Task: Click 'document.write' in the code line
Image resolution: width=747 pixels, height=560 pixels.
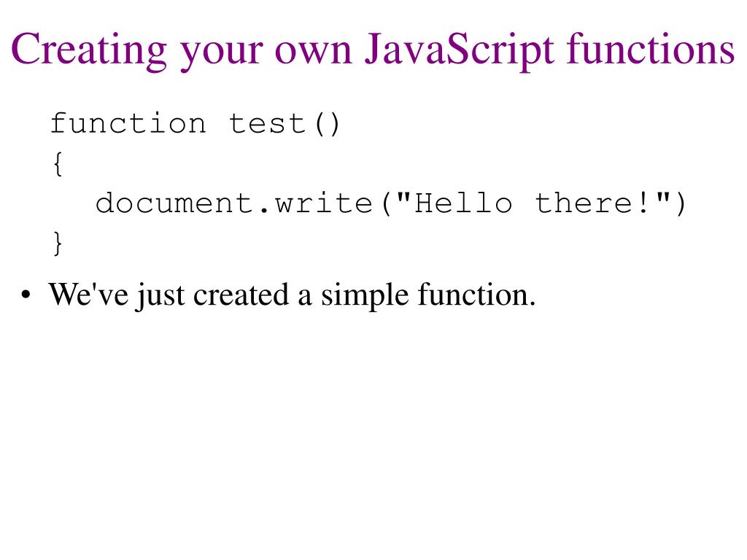Action: 234,203
